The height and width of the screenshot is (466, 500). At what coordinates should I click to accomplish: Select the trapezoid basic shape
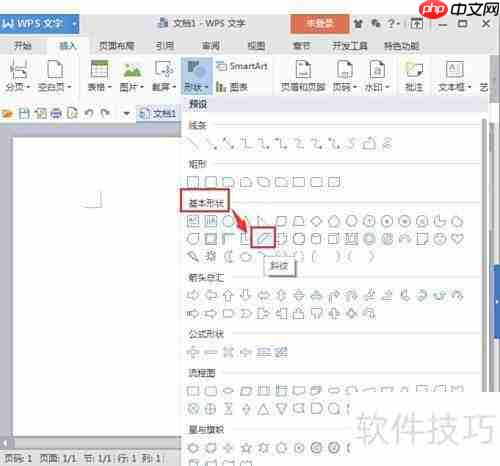click(299, 221)
